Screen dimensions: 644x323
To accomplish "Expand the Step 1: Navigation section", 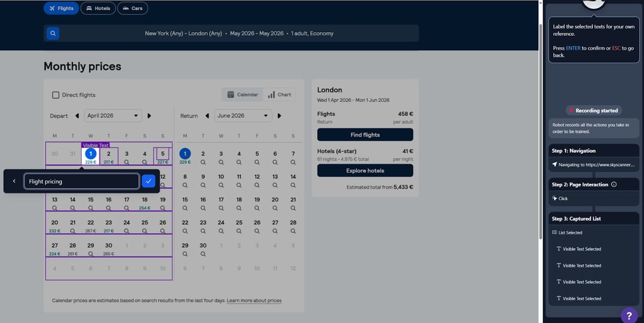I will (594, 151).
